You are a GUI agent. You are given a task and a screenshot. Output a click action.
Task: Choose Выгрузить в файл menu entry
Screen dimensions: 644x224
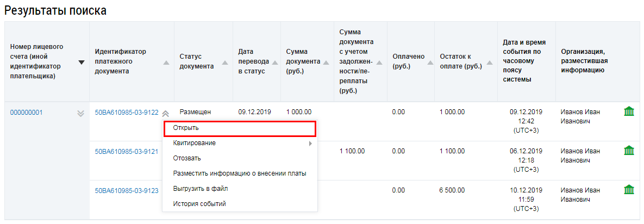(x=200, y=189)
